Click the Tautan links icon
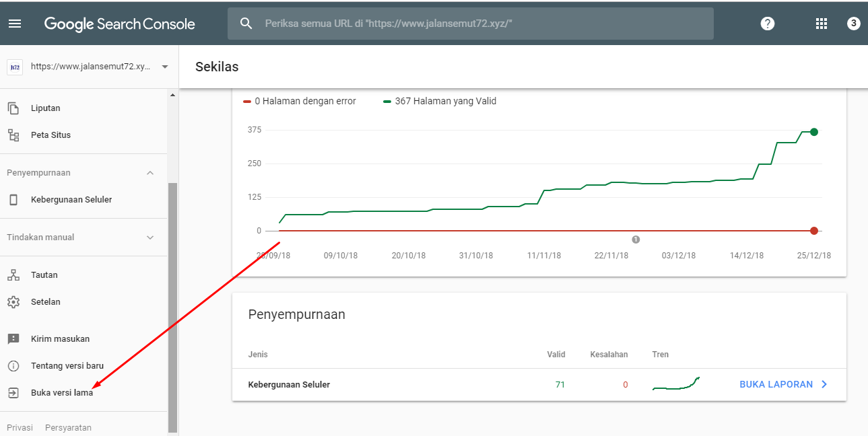 coord(13,275)
